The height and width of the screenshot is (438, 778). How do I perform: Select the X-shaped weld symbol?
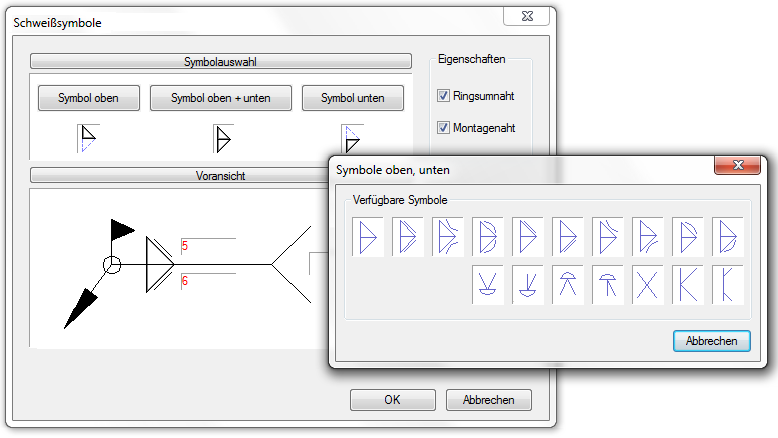pyautogui.click(x=647, y=285)
